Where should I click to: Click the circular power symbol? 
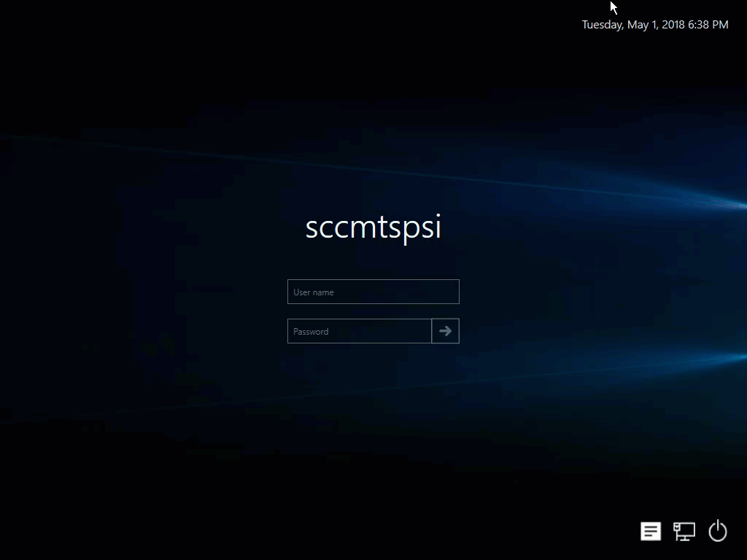(718, 531)
